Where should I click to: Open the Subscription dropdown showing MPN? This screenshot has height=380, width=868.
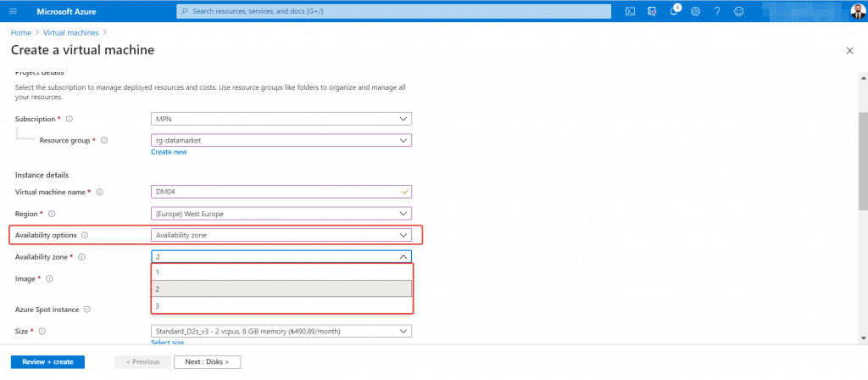281,119
